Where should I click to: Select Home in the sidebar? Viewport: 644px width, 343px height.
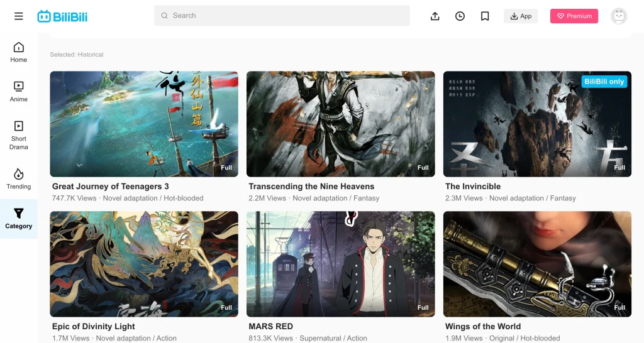pyautogui.click(x=18, y=53)
